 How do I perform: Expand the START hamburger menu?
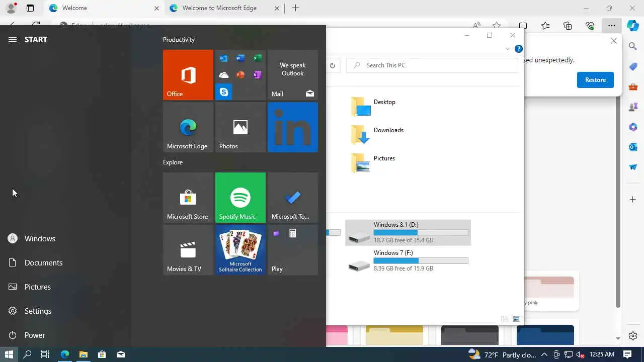pos(13,40)
